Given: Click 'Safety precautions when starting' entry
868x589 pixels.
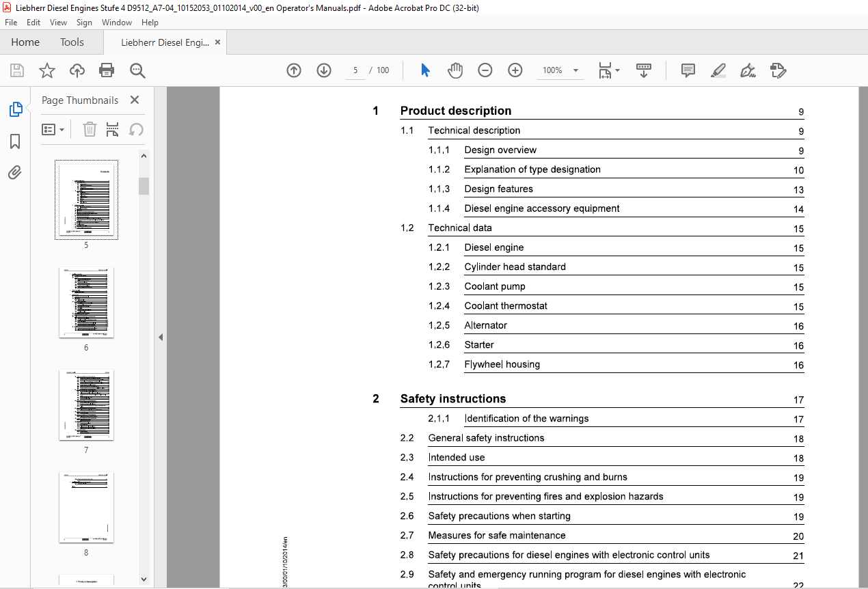Looking at the screenshot, I should click(x=500, y=517).
